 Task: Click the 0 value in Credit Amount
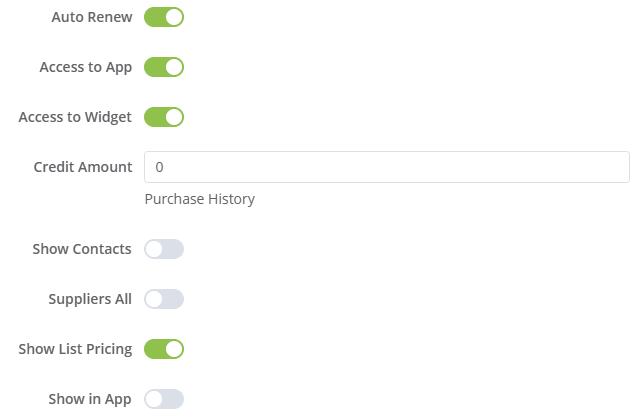(x=160, y=167)
